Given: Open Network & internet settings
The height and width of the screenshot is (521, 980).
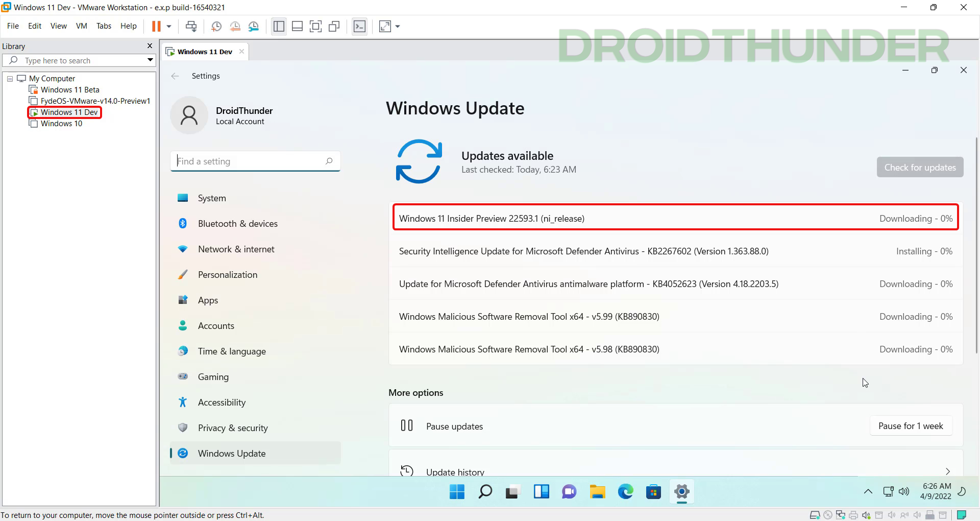Looking at the screenshot, I should [x=255, y=249].
